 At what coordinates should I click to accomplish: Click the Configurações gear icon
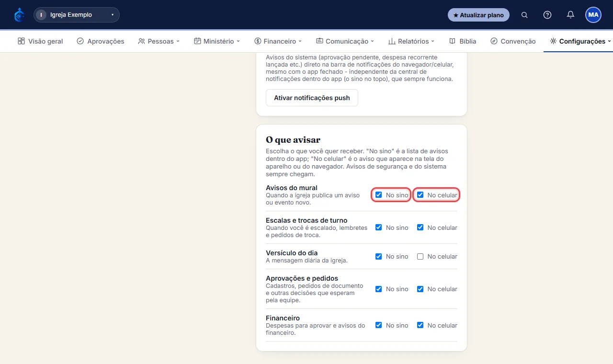click(x=553, y=41)
